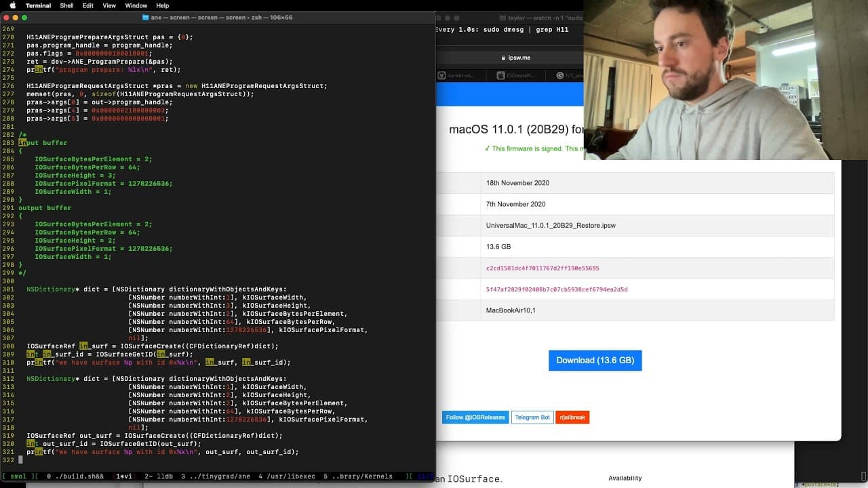The width and height of the screenshot is (868, 488).
Task: Click the Telegram Bot button
Action: coord(532,418)
